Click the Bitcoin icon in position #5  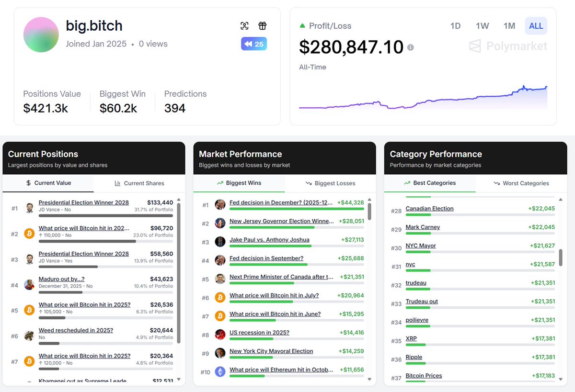[x=29, y=311]
